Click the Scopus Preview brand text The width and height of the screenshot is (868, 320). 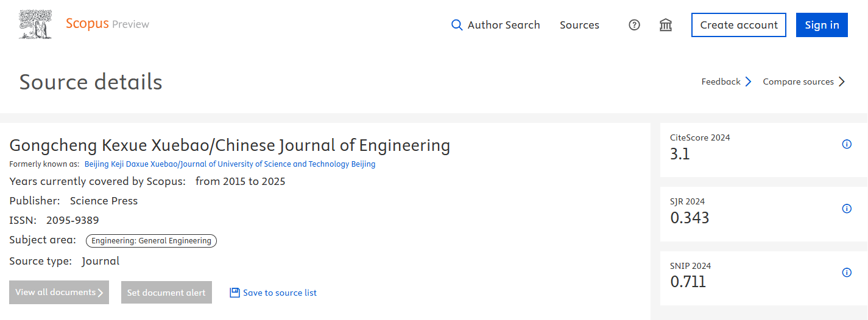[107, 24]
